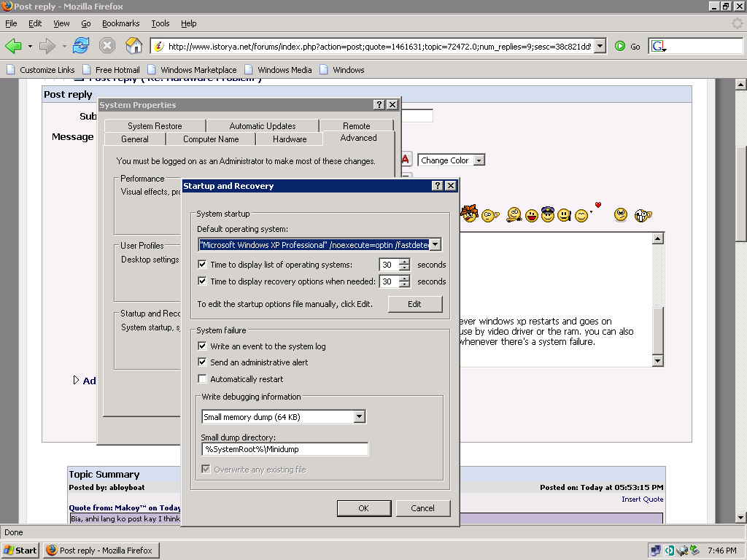This screenshot has height=560, width=747.
Task: Click the Startup and Recovery help button
Action: (438, 186)
